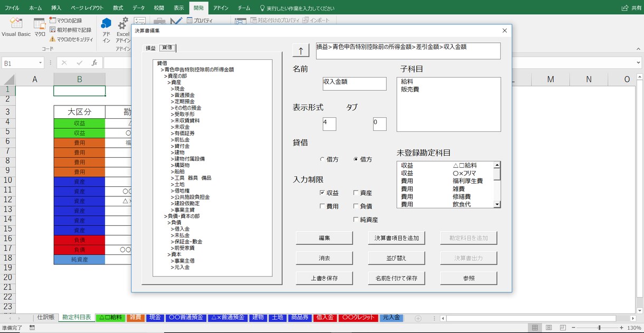Click the lightbulb search box 実行したい作業
This screenshot has height=333, width=644.
[x=297, y=8]
